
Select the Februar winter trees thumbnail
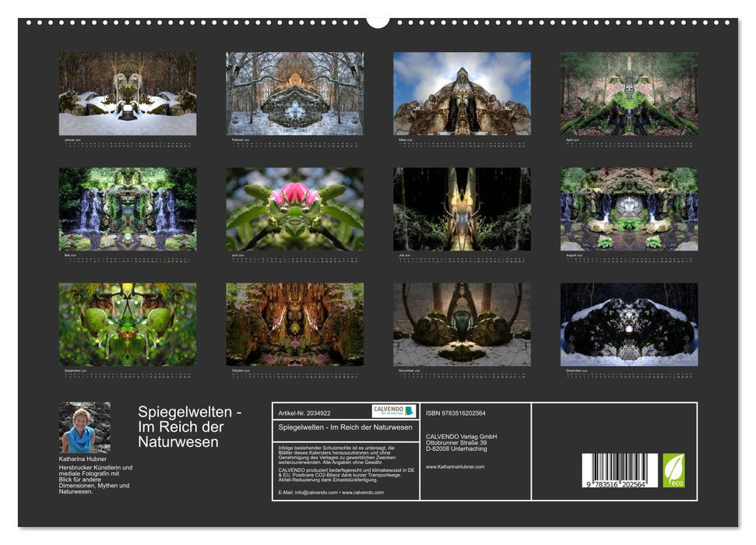294,93
